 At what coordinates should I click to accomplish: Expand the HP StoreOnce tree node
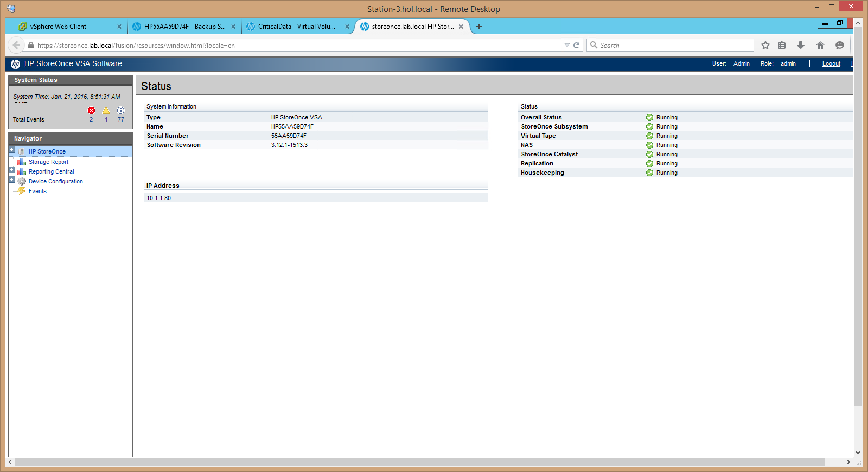coord(12,150)
